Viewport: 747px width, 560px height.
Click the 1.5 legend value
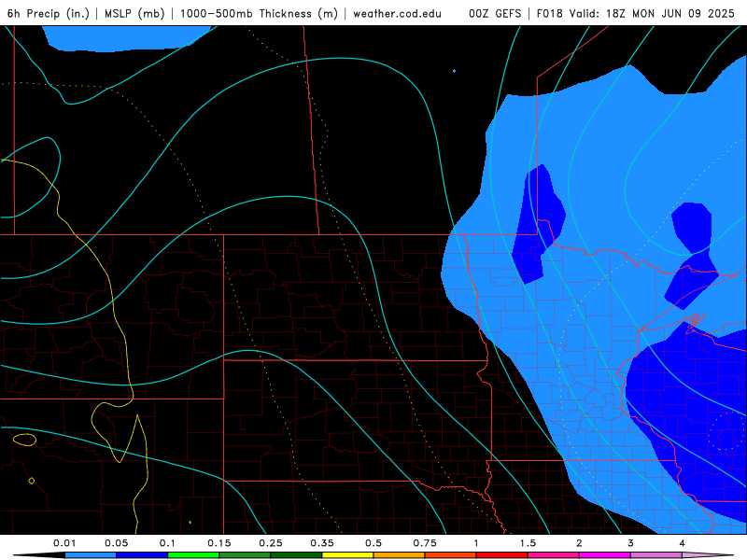tap(528, 543)
